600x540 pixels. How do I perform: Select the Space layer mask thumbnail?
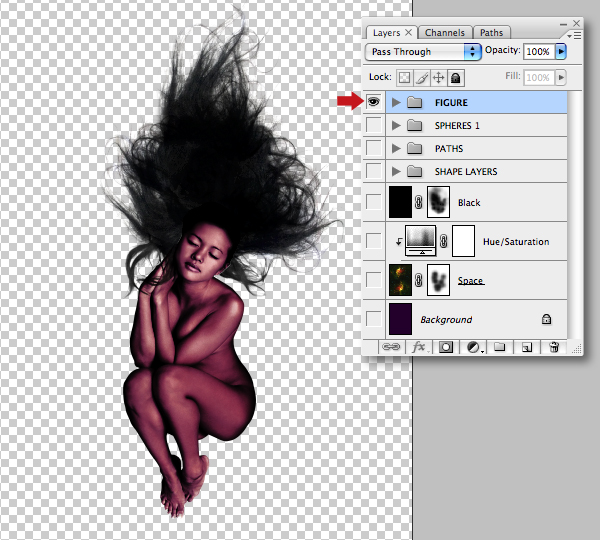[x=438, y=280]
